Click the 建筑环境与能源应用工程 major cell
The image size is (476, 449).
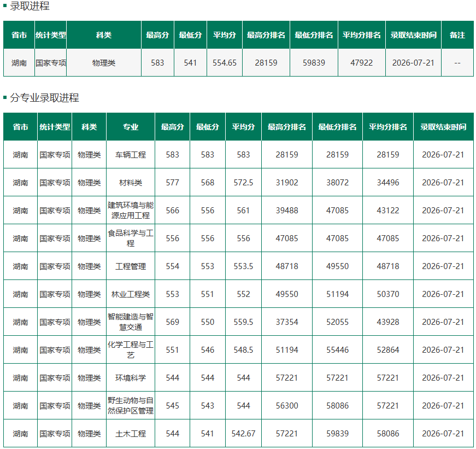point(131,210)
